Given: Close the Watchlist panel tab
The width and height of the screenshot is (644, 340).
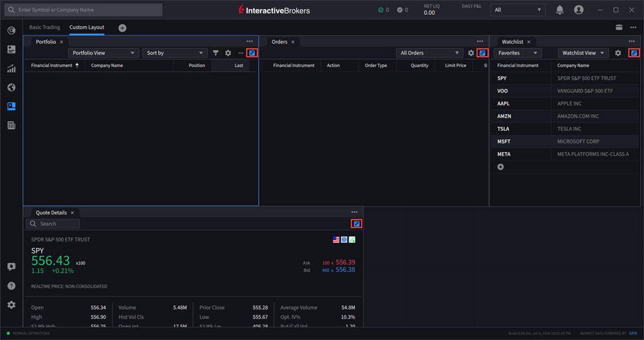Looking at the screenshot, I should [529, 42].
